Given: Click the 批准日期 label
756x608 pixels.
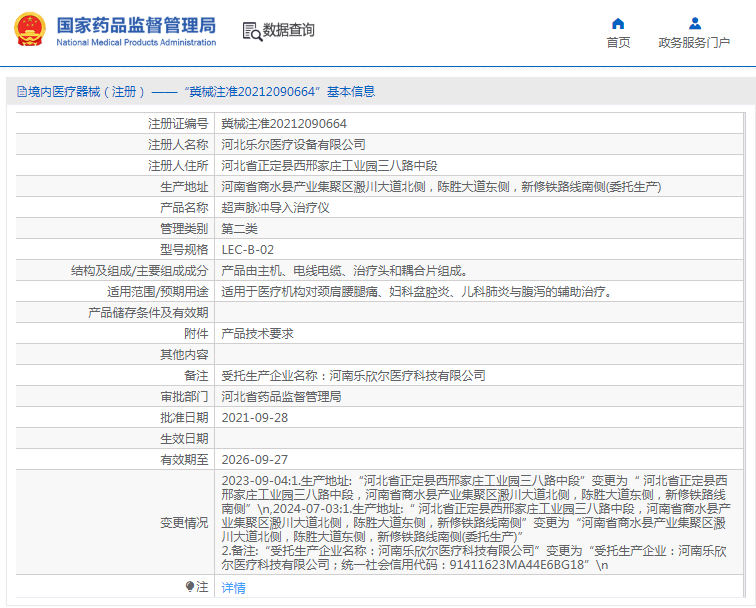Looking at the screenshot, I should pyautogui.click(x=184, y=418).
